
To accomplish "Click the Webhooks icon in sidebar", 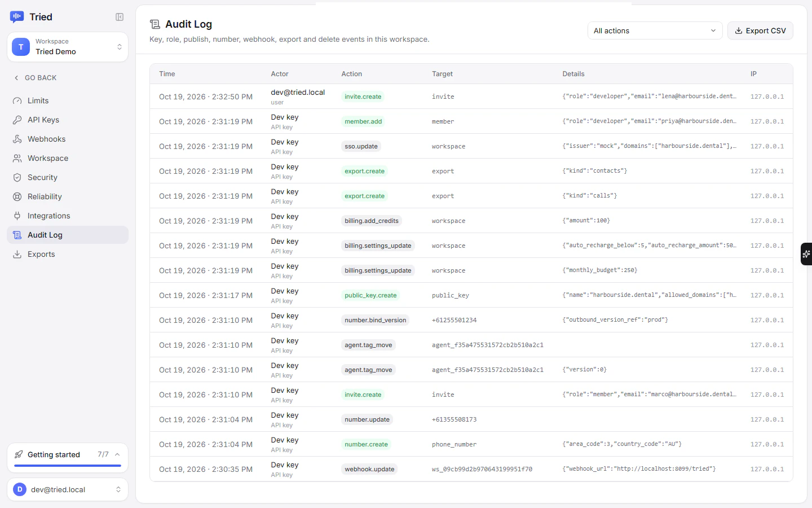I will coord(17,139).
